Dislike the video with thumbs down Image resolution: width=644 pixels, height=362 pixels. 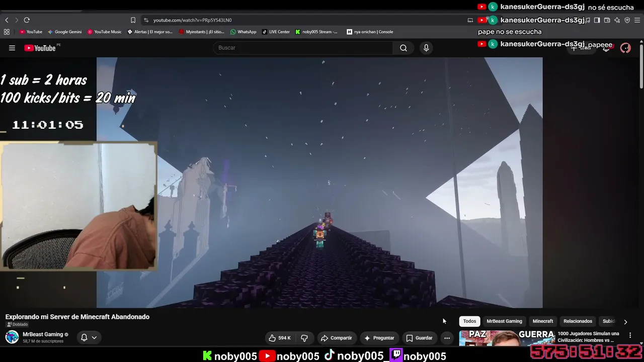tap(304, 338)
